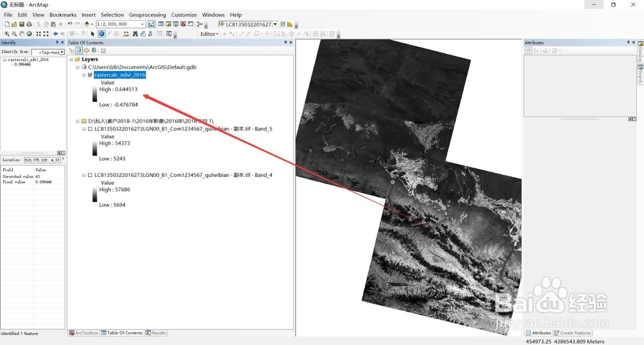This screenshot has width=644, height=345.
Task: Close the Identify panel
Action: [x=62, y=42]
